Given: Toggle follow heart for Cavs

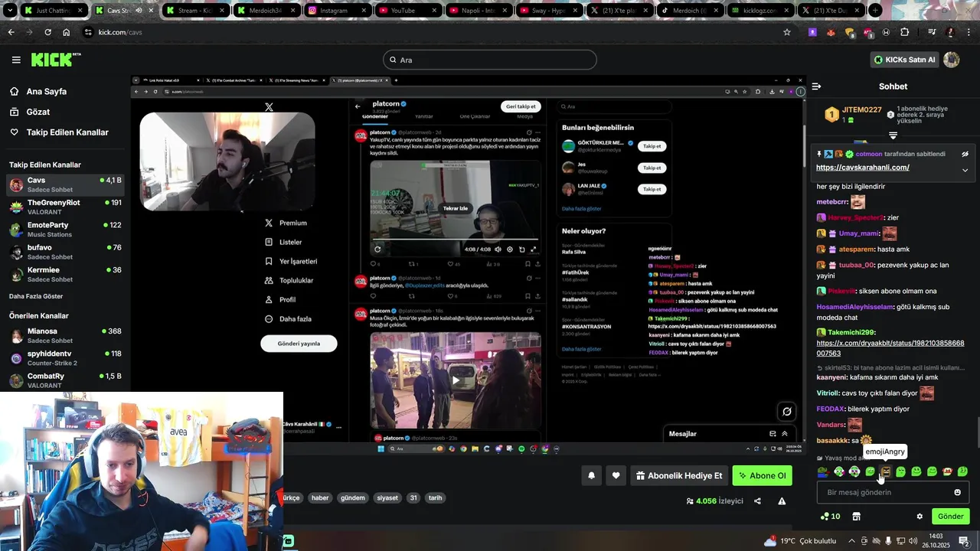Looking at the screenshot, I should tap(616, 475).
